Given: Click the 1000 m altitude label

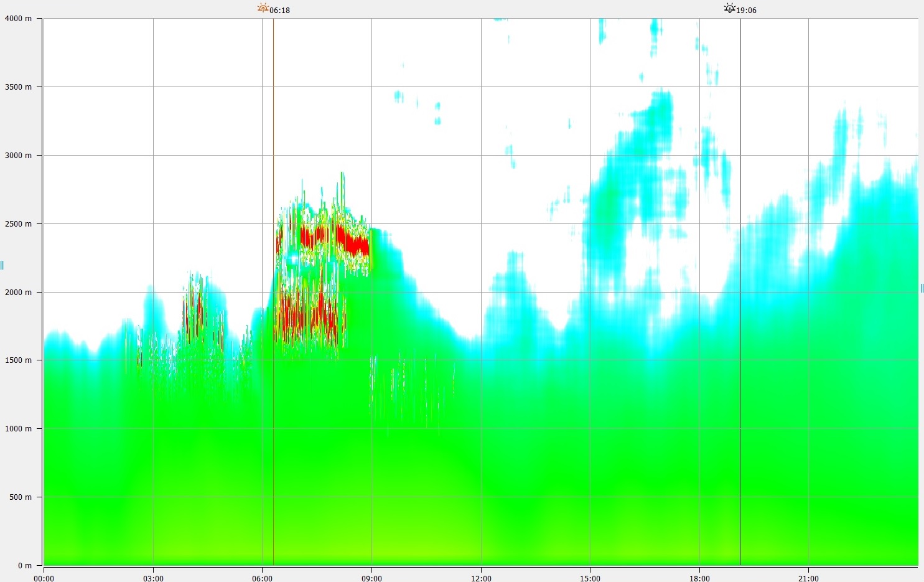Looking at the screenshot, I should 18,429.
